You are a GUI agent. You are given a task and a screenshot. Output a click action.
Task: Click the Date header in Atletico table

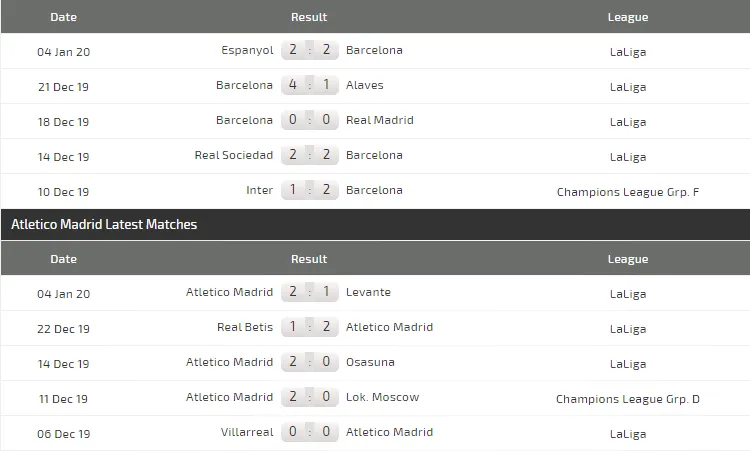[63, 259]
